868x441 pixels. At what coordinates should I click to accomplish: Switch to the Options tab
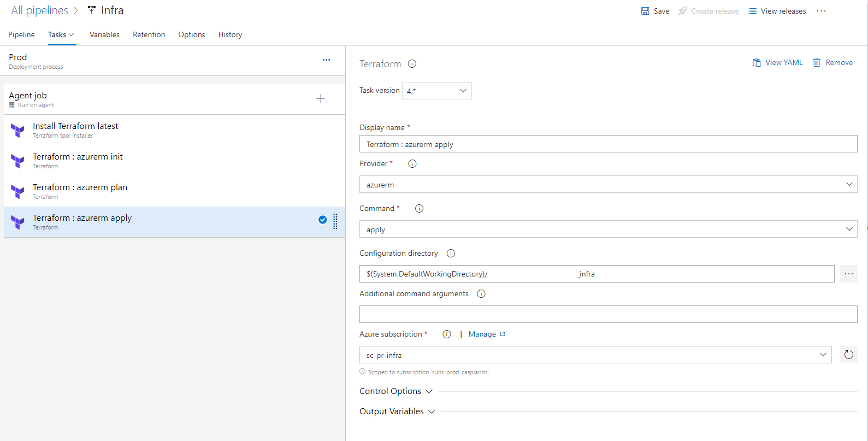click(192, 34)
